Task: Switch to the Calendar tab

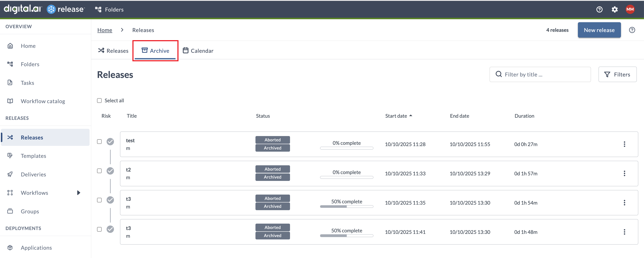Action: click(198, 51)
